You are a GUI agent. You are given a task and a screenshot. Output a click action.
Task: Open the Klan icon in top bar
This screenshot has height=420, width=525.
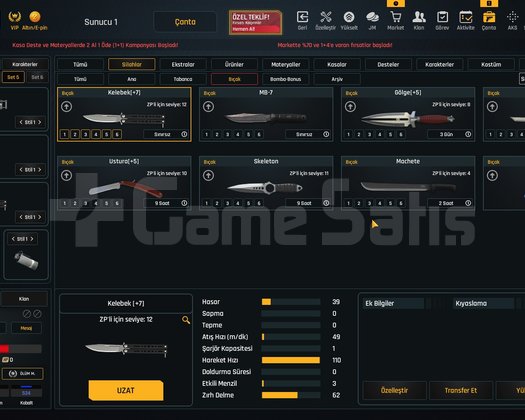click(419, 17)
